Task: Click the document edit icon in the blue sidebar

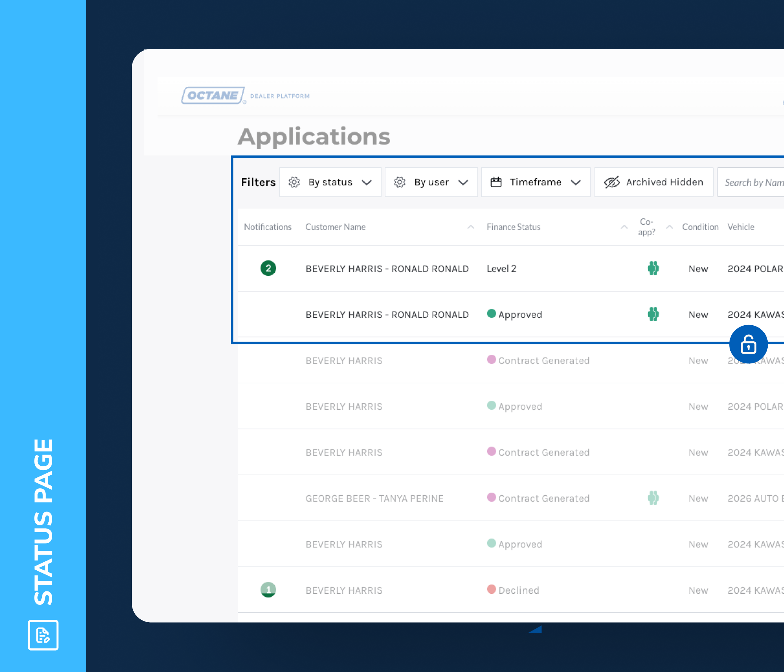Action: [43, 636]
